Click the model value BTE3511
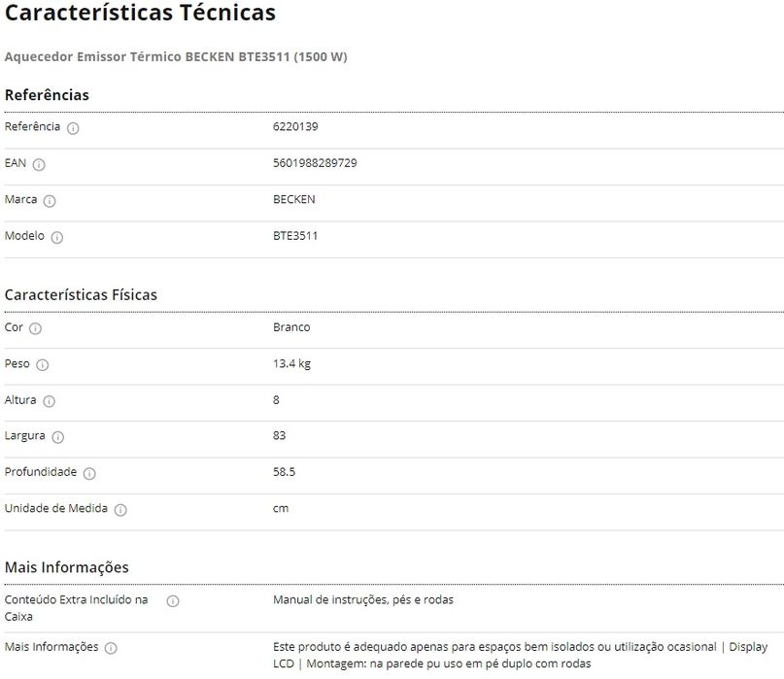Screen dimensions: 784x679 point(295,236)
